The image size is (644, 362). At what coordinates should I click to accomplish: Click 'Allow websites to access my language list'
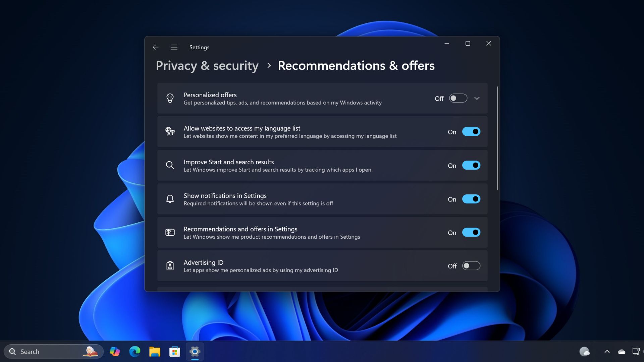tap(242, 128)
